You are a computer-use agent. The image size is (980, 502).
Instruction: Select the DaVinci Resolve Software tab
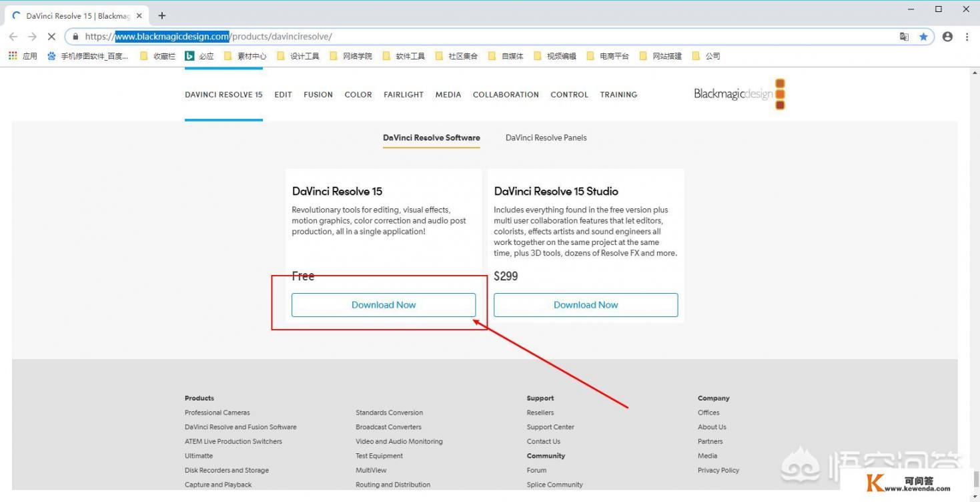432,138
